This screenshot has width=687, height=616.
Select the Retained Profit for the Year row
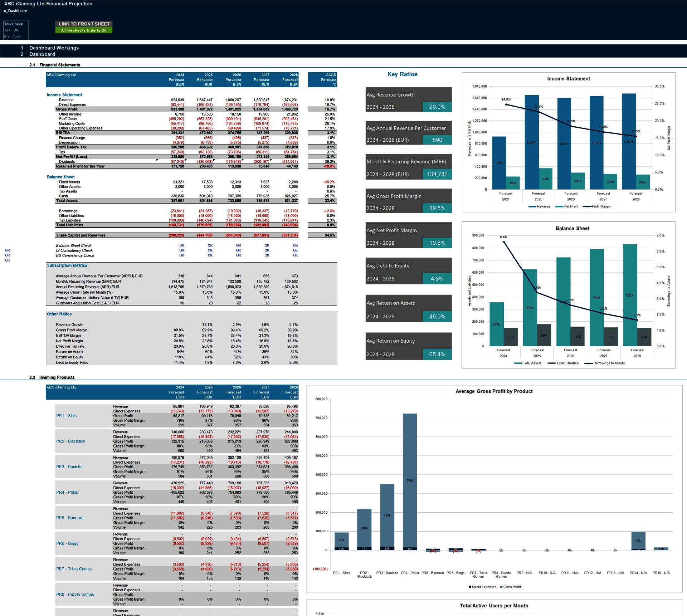(177, 166)
